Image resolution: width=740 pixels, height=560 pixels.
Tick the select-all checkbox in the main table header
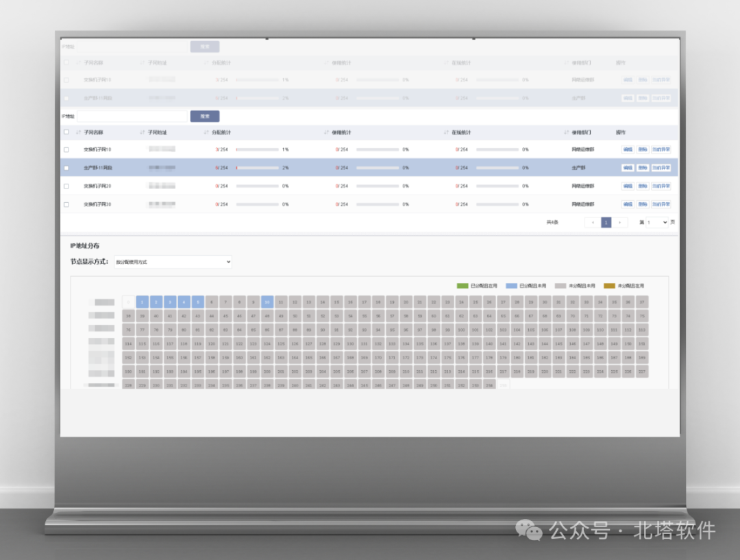pos(66,132)
